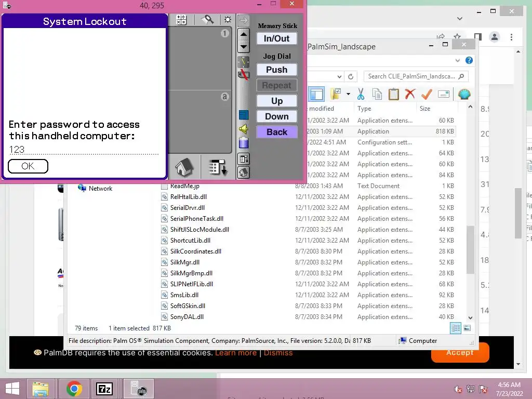Click Chrome icon in the taskbar
Screen dimensions: 532x399
(74, 389)
